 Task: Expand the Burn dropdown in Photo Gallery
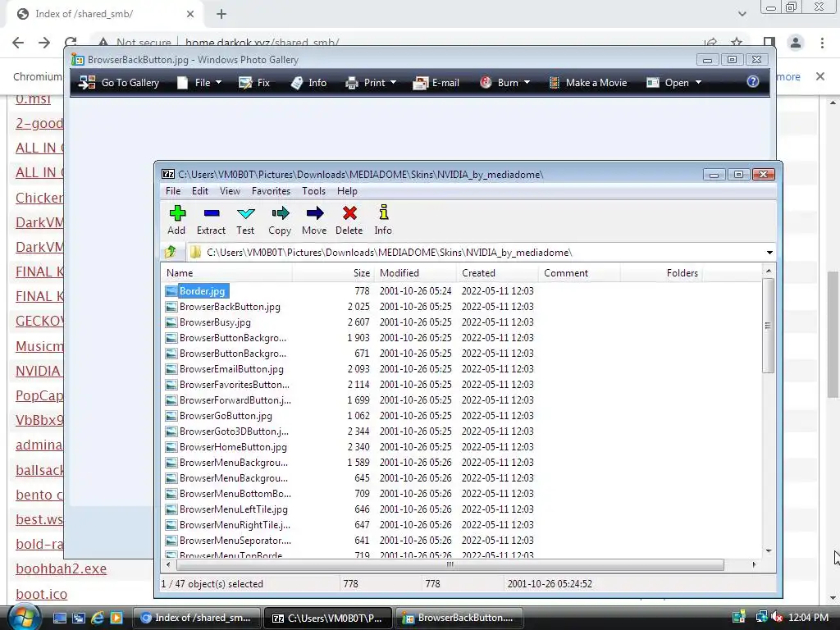coord(527,83)
